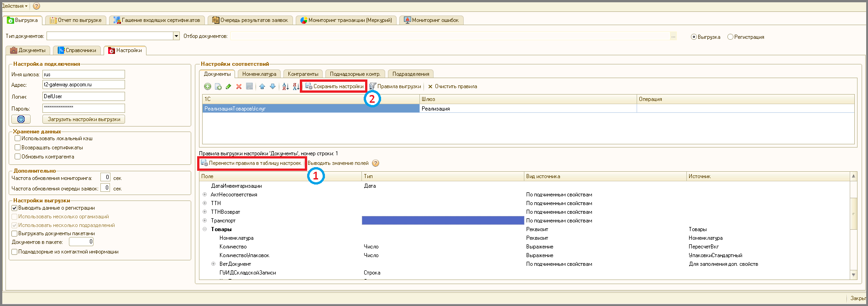Click the red X delete row icon

coord(239,86)
